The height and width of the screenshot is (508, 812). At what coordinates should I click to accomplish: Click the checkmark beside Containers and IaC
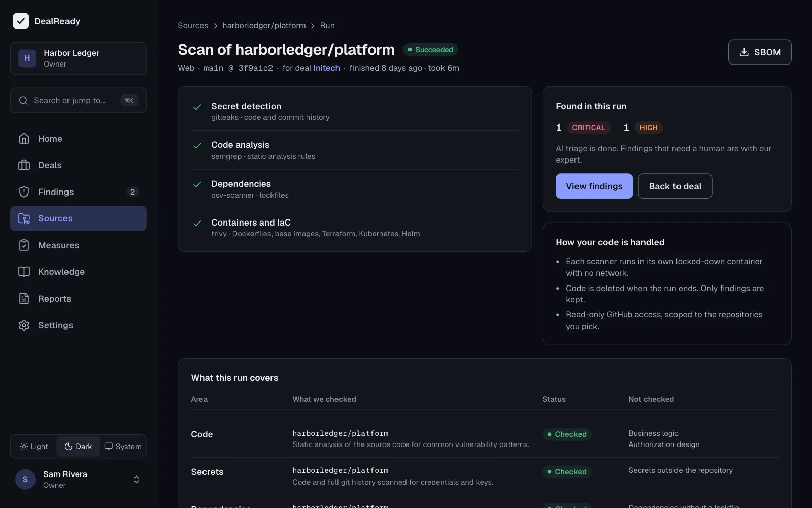pyautogui.click(x=197, y=223)
